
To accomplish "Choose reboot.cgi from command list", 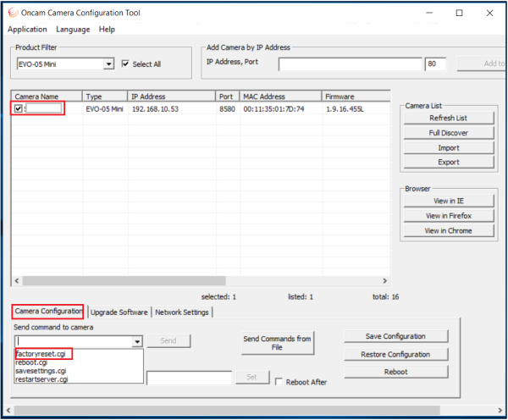I will pyautogui.click(x=31, y=362).
